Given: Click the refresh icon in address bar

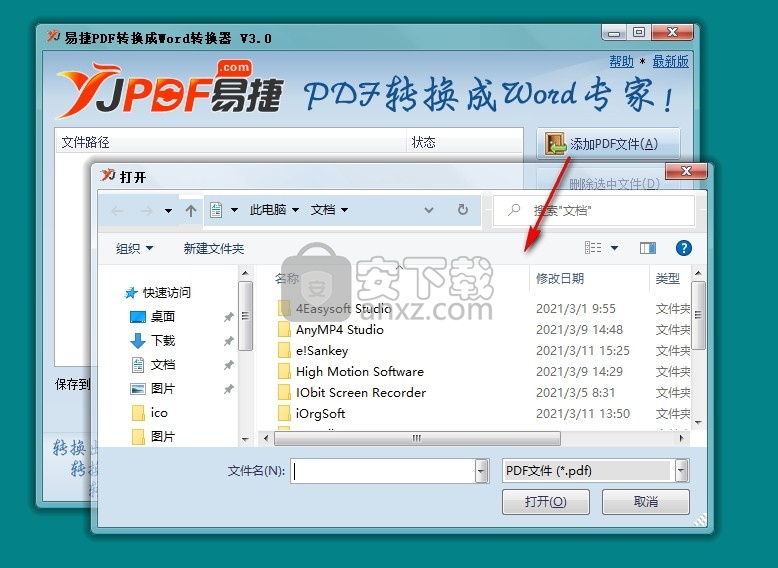Looking at the screenshot, I should 462,210.
